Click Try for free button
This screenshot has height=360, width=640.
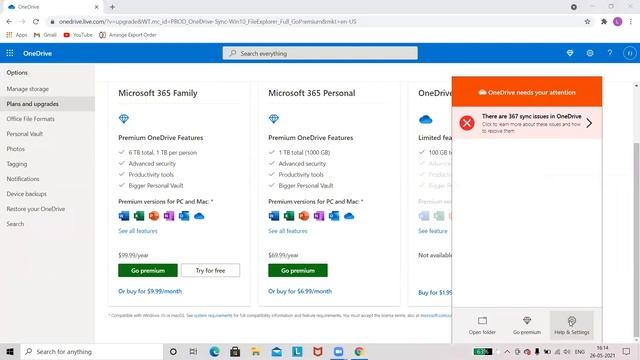(x=210, y=270)
